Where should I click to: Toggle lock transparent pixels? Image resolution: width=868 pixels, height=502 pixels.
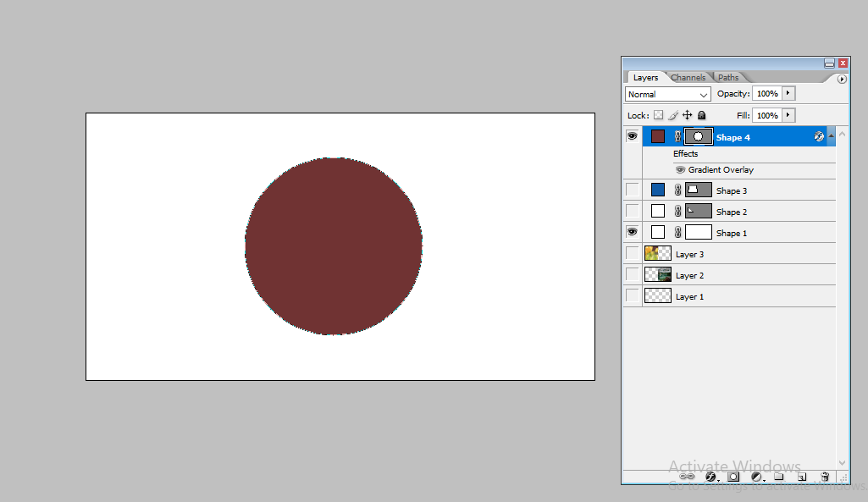pyautogui.click(x=658, y=115)
